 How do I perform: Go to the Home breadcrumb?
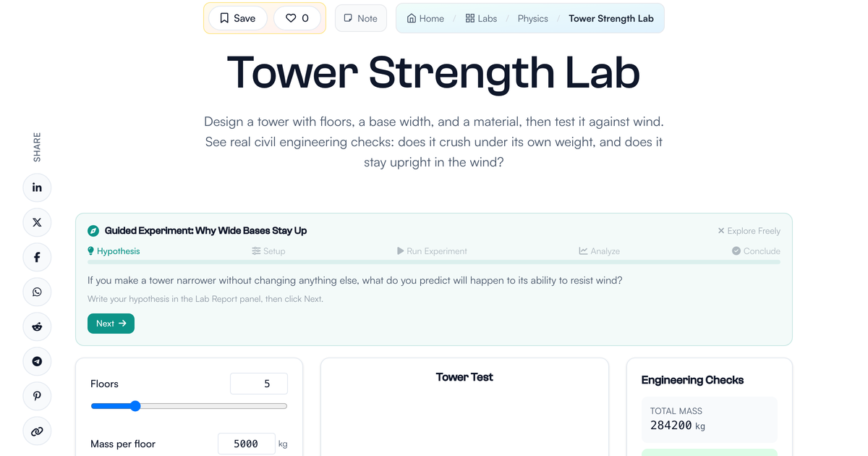click(x=425, y=18)
